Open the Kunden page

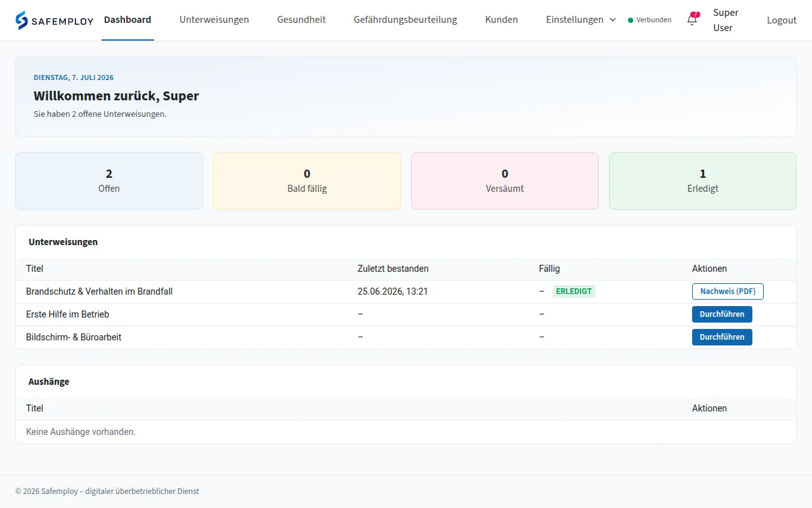[x=502, y=20]
